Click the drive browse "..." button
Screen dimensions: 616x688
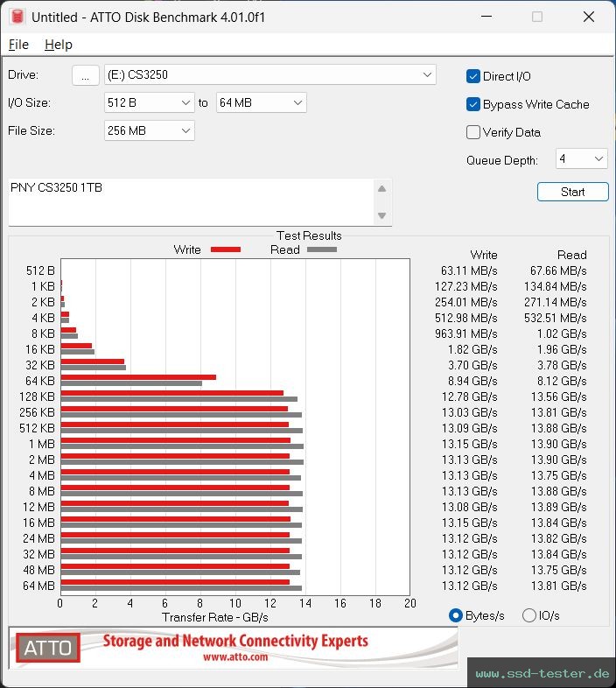85,75
